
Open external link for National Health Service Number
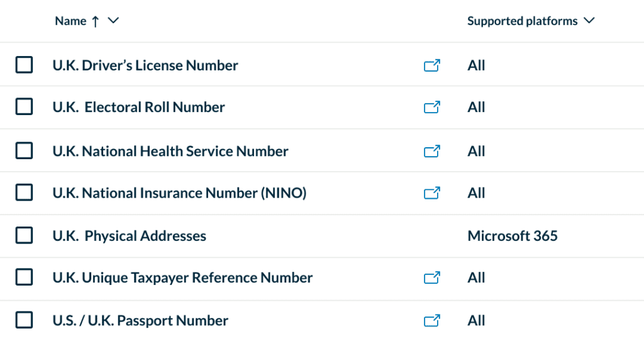tap(431, 152)
